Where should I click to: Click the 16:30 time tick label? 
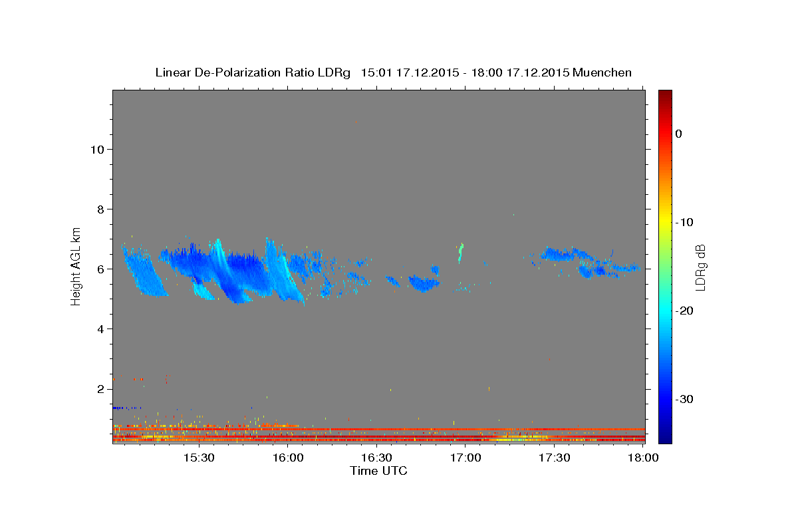(x=377, y=458)
